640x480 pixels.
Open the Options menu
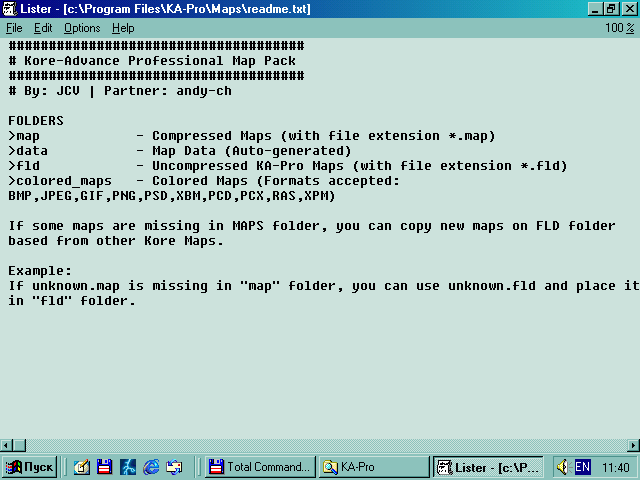point(82,28)
